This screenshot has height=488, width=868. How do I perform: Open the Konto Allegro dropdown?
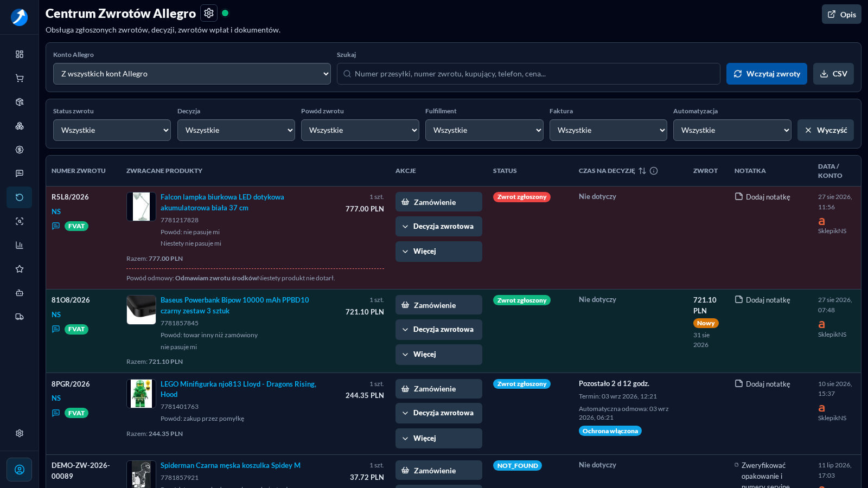point(192,74)
